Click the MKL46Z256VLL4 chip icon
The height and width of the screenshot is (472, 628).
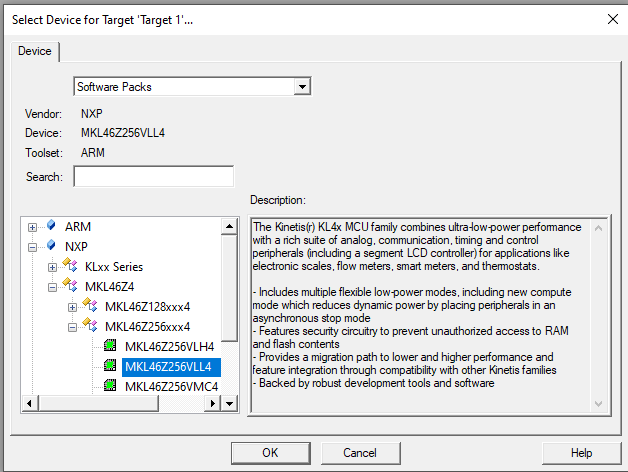[x=111, y=366]
